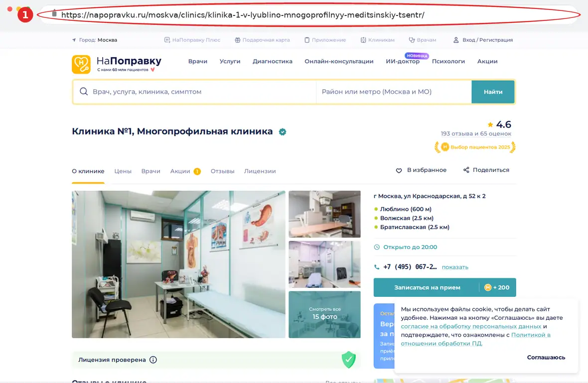Image resolution: width=588 pixels, height=383 pixels.
Task: Click the gold star rating icon
Action: coord(490,125)
